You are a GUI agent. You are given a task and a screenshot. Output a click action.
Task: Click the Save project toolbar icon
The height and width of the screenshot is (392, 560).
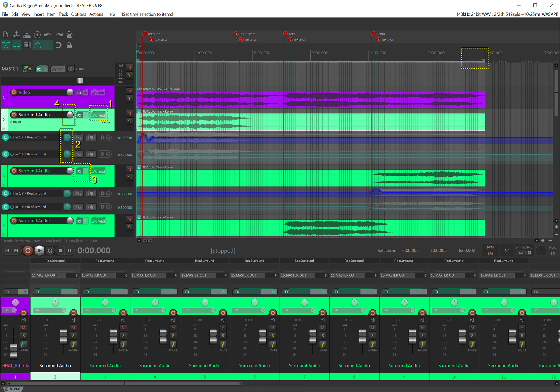[x=27, y=35]
